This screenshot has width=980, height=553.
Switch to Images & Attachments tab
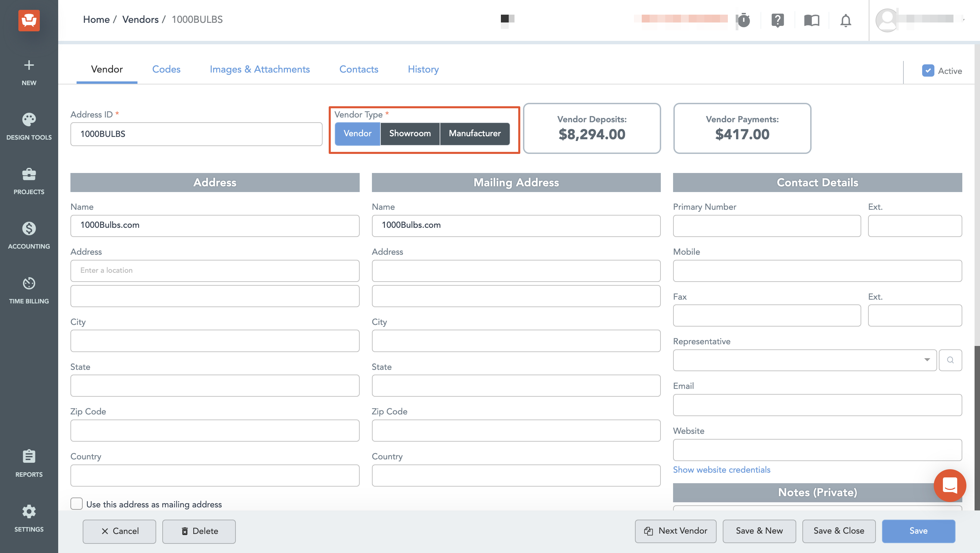(259, 69)
